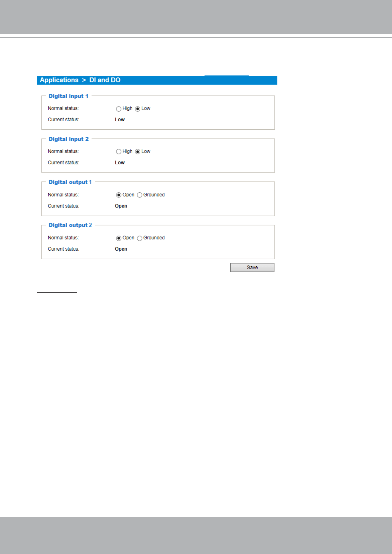Click the Digital output 1 heading
The image size is (392, 554).
[70, 182]
